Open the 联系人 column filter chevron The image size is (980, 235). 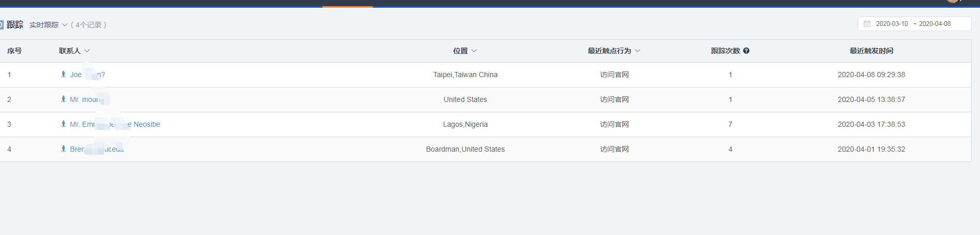click(x=87, y=51)
